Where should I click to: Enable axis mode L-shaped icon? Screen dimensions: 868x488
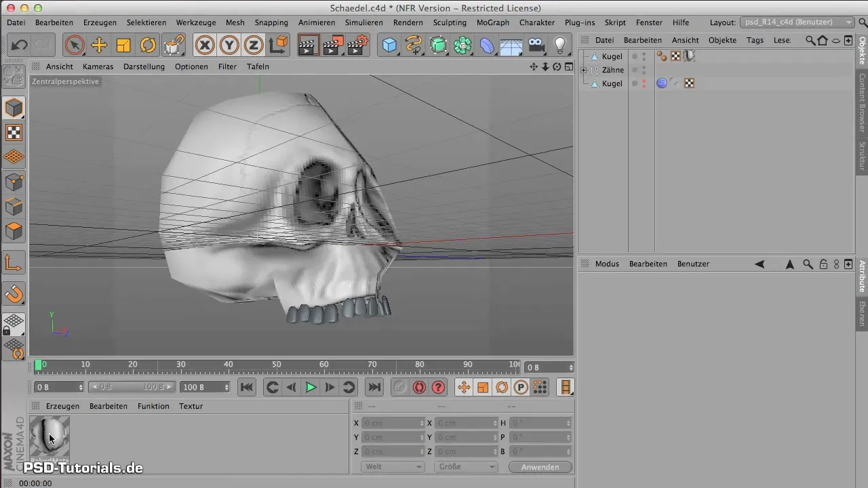tap(14, 262)
